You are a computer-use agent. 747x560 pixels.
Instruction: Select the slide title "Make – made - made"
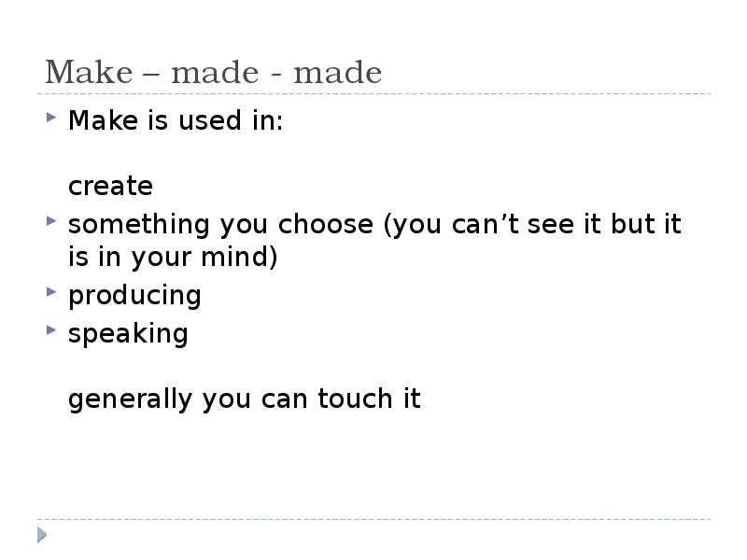[214, 73]
